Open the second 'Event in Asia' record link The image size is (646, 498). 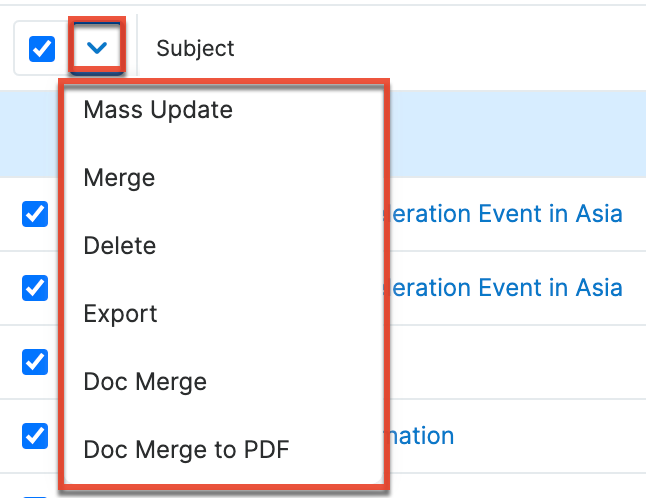tap(505, 288)
